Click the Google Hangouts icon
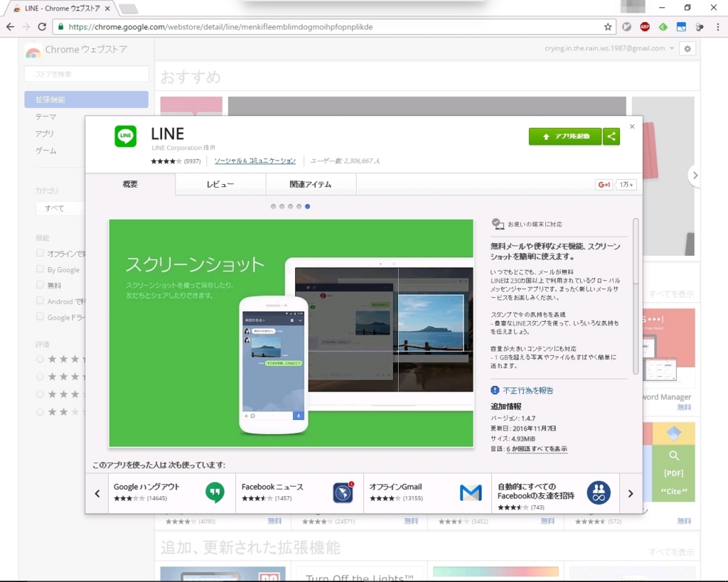The image size is (728, 582). pos(215,492)
